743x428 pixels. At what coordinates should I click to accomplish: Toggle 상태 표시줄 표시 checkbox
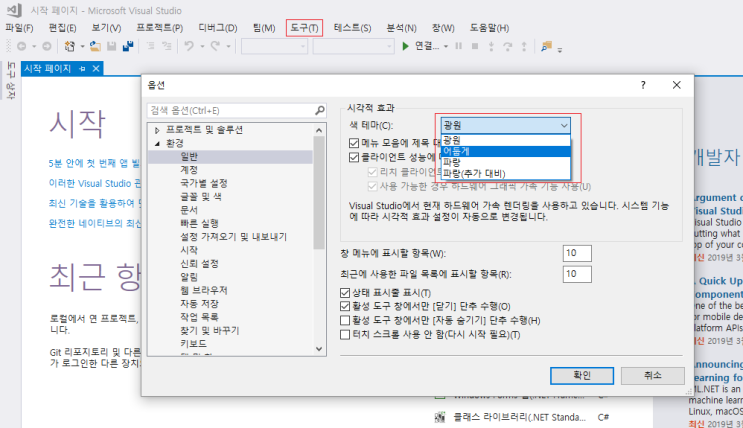coord(345,293)
